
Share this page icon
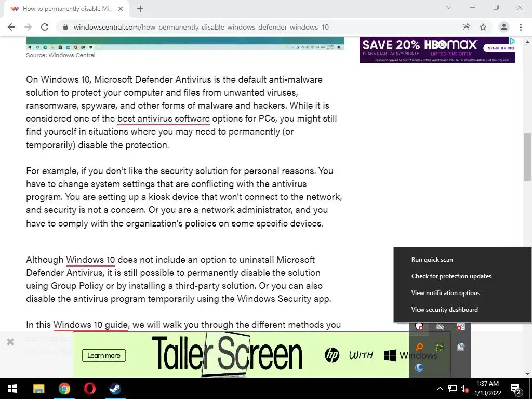coord(466,27)
